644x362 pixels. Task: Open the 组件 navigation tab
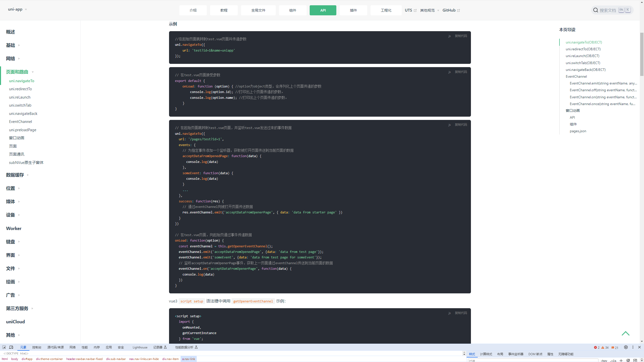coord(293,10)
